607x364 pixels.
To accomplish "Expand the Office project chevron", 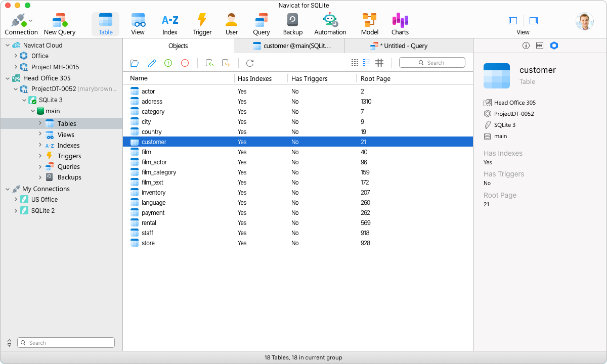I will (x=16, y=56).
